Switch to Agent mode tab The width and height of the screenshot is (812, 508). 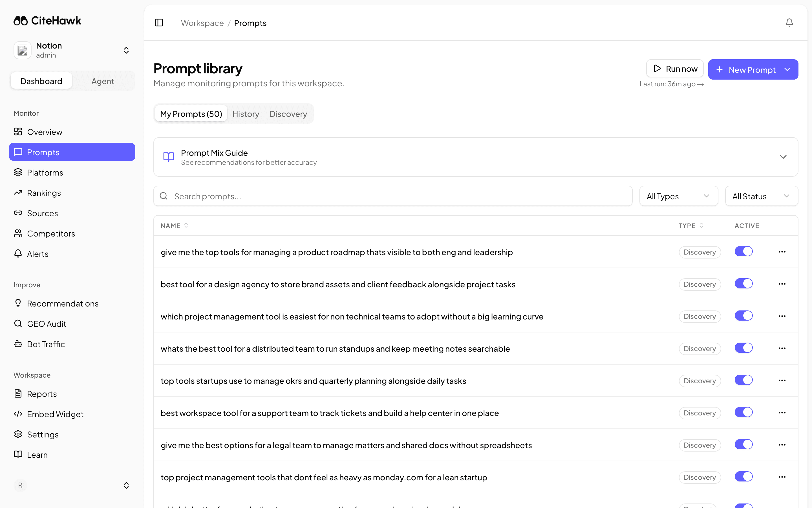pyautogui.click(x=103, y=81)
